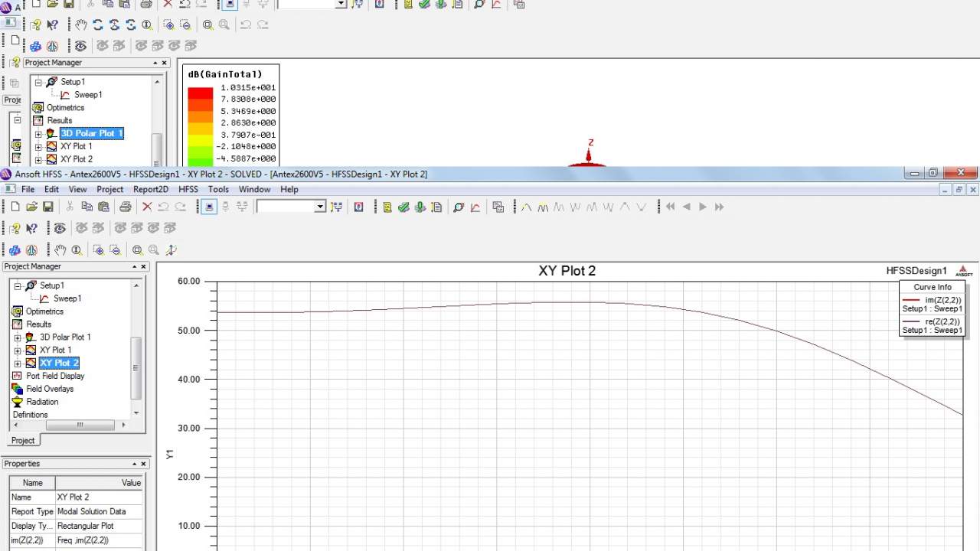Viewport: 980px width, 551px height.
Task: Save project using the floppy disk icon
Action: pos(47,207)
